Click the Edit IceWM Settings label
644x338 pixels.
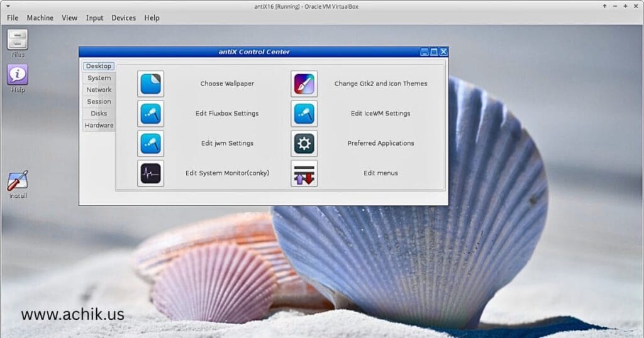click(x=380, y=114)
